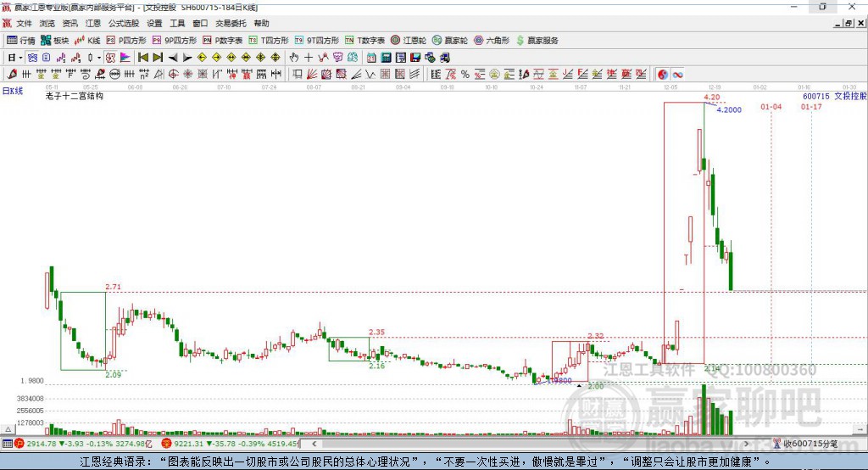Open the calendar icon showing 21
Image resolution: width=868 pixels, height=470 pixels.
[371, 58]
